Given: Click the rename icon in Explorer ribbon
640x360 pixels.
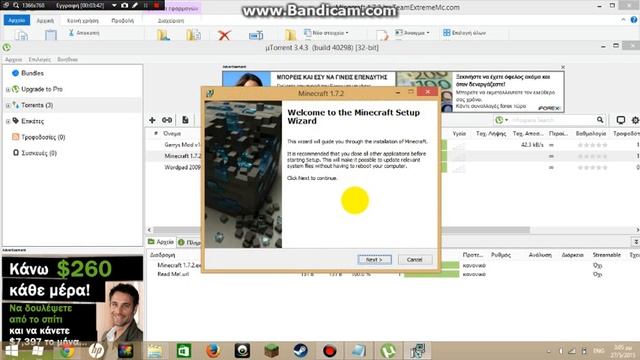Looking at the screenshot, I should point(256,36).
